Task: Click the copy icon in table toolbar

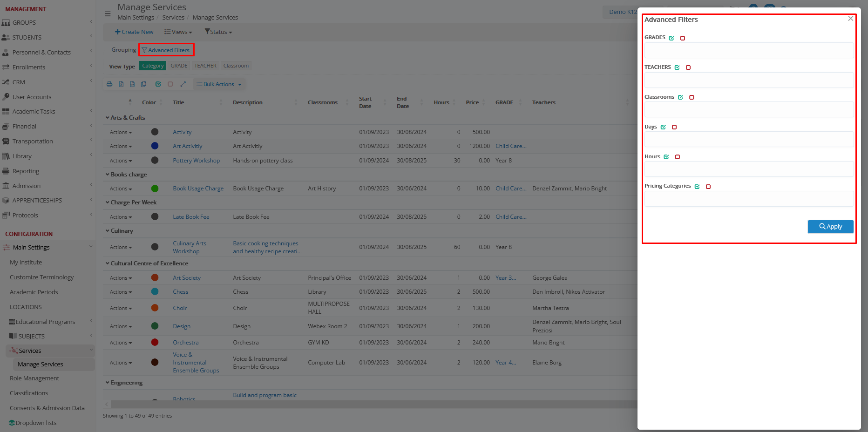Action: click(x=144, y=84)
